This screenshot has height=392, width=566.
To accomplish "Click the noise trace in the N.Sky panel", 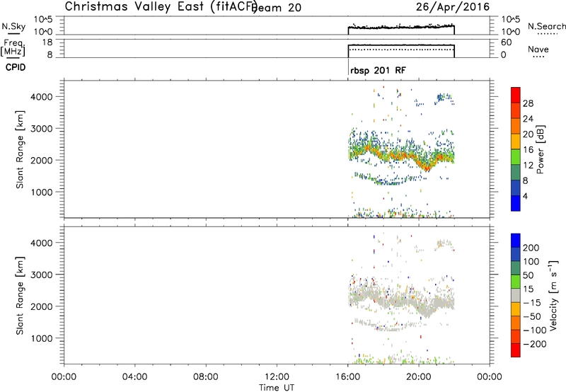I will click(x=401, y=27).
